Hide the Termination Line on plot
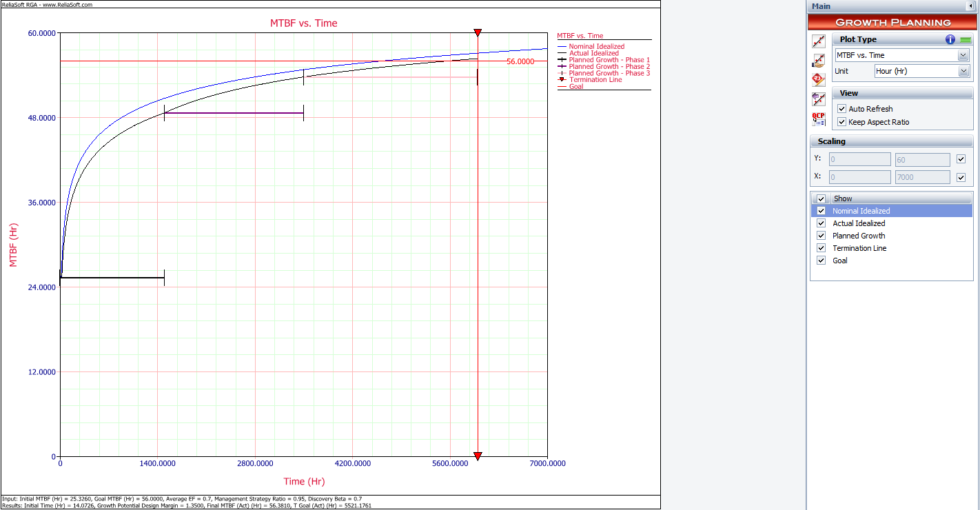 pos(821,248)
